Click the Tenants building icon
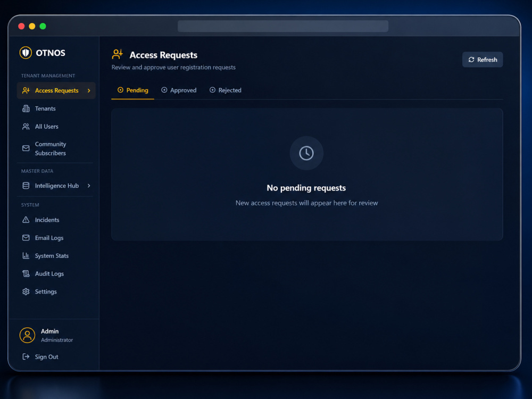Screen dimensions: 532x399 [x=26, y=109]
